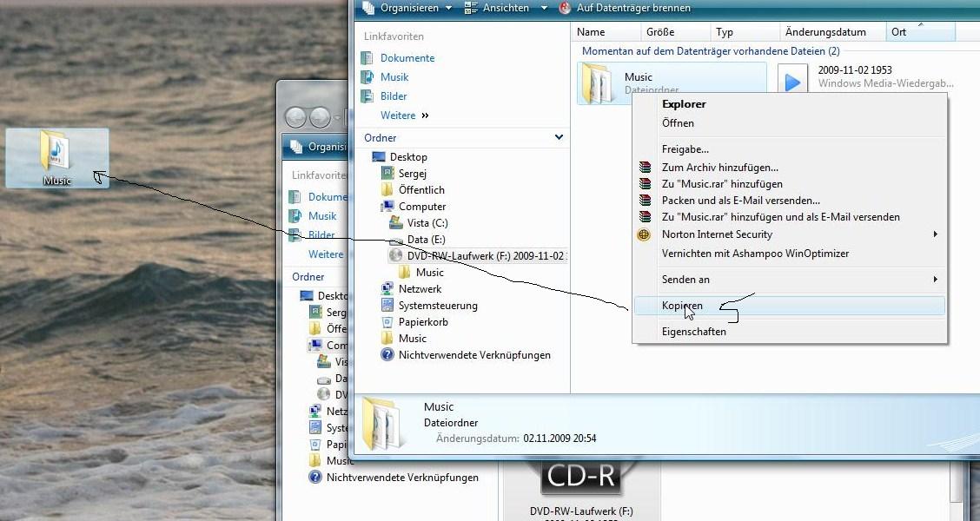Screen dimensions: 980x521
Task: Open the Organisieren dropdown in the front window
Action: pyautogui.click(x=415, y=8)
